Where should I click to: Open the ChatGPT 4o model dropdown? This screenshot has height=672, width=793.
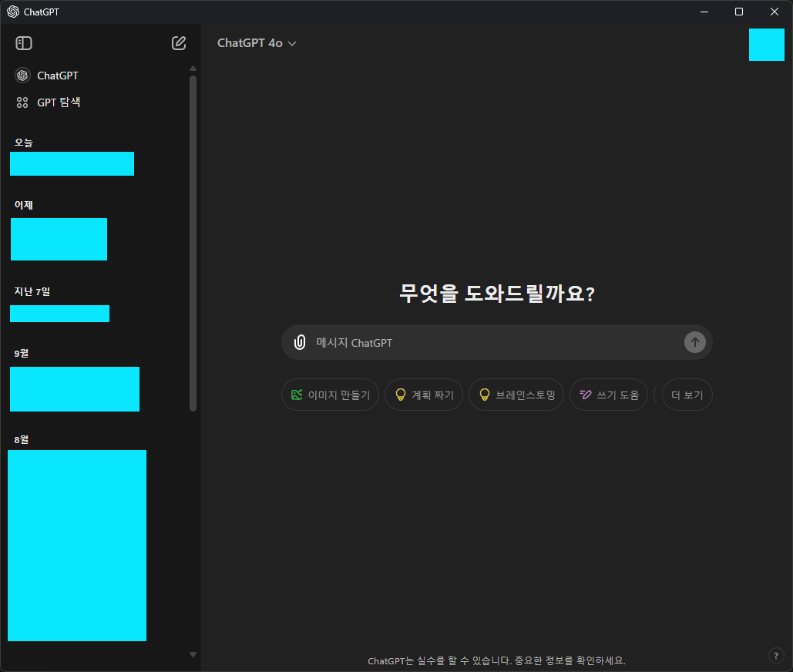point(257,43)
